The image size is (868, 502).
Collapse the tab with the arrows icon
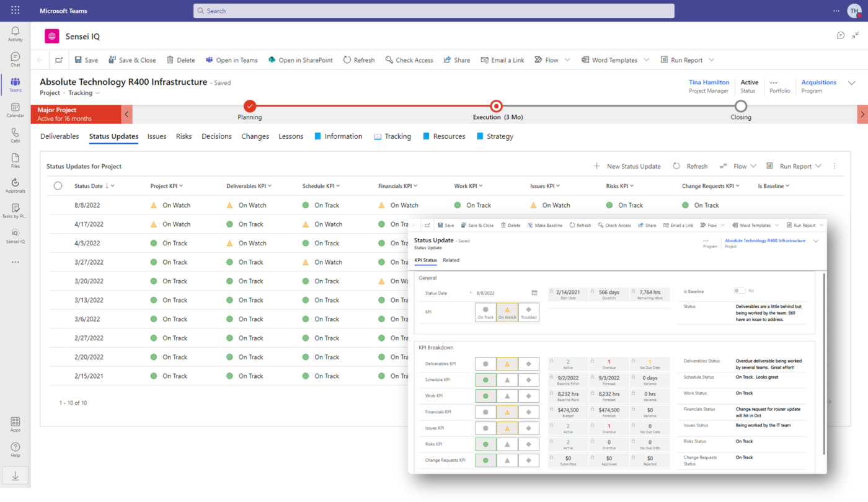point(857,35)
